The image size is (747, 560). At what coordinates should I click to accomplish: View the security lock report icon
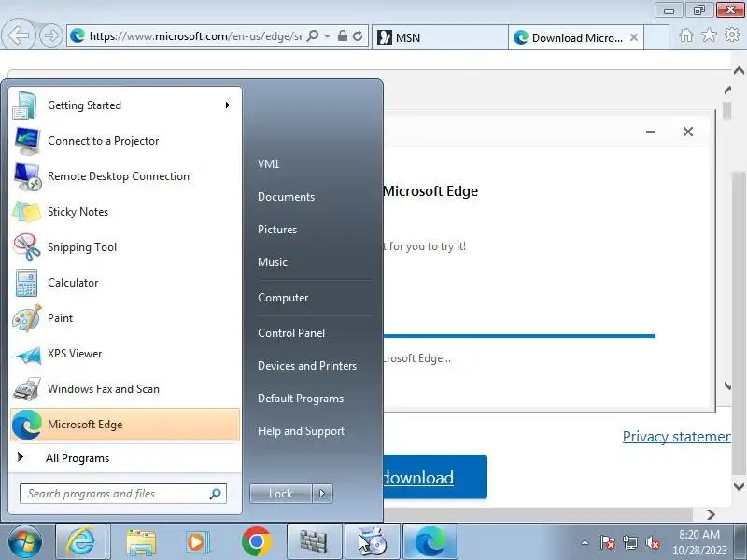(x=342, y=35)
